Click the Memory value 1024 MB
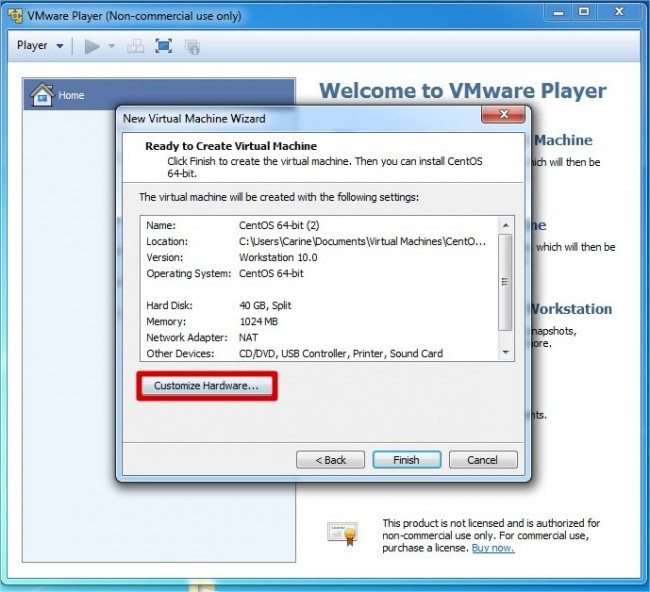Image resolution: width=650 pixels, height=592 pixels. point(259,322)
